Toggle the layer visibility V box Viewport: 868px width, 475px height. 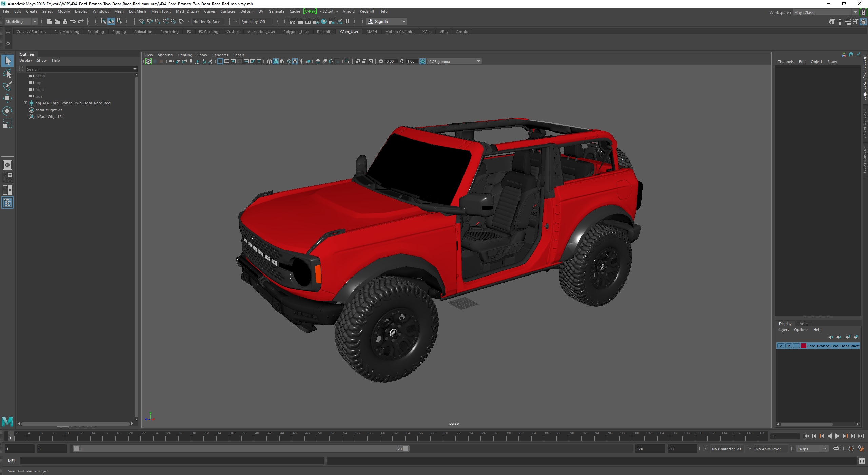coord(781,346)
